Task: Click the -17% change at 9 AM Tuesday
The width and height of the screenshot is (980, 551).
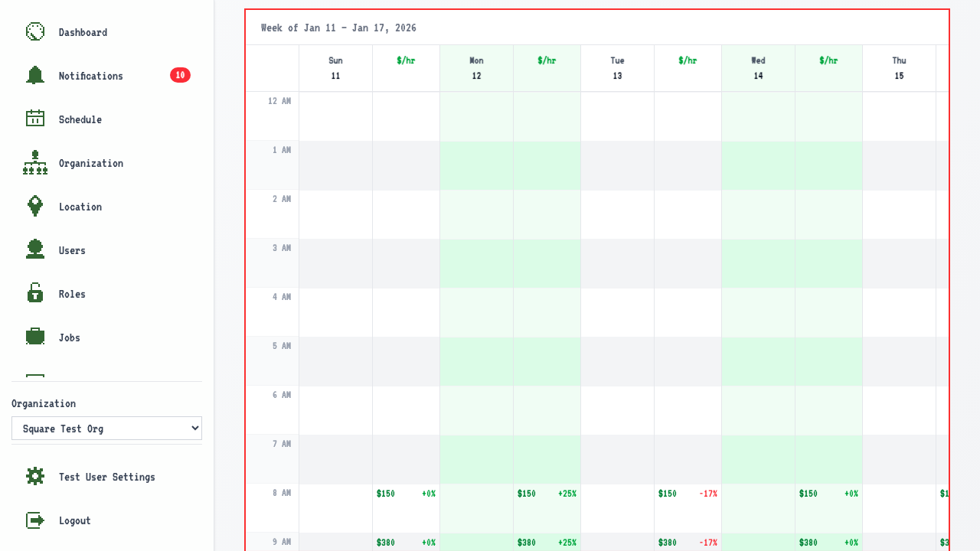Action: pos(708,543)
